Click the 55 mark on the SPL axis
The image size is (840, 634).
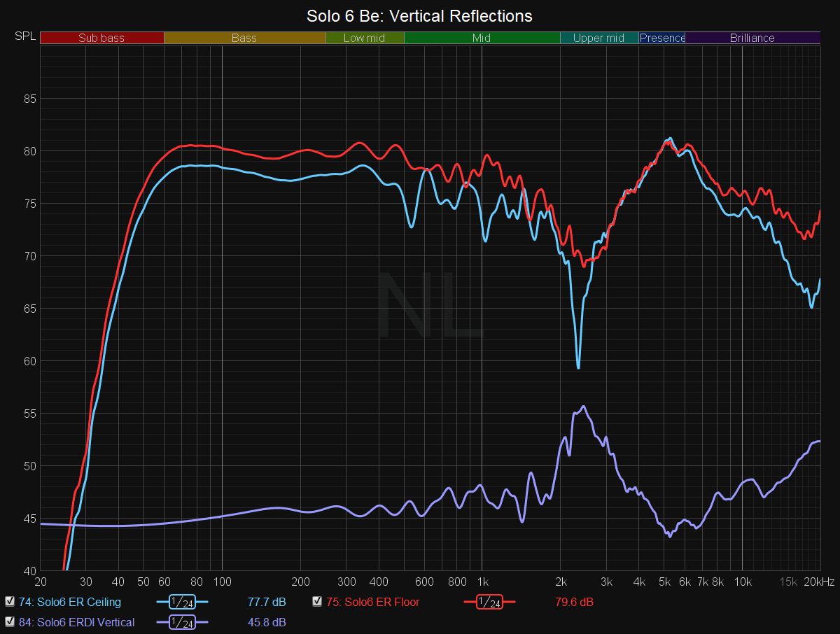29,414
